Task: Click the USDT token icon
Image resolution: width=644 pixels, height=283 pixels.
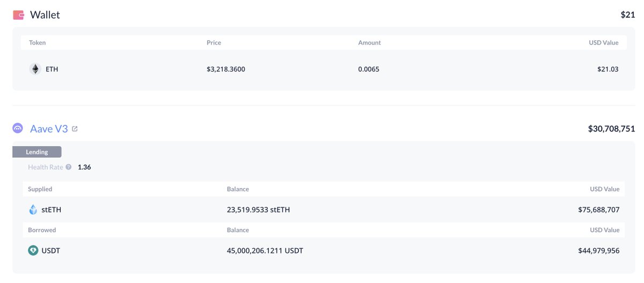Action: 33,250
